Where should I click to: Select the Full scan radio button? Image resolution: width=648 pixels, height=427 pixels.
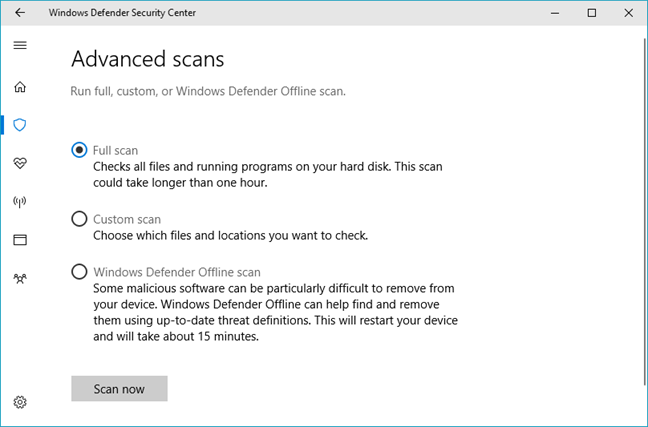click(x=79, y=150)
